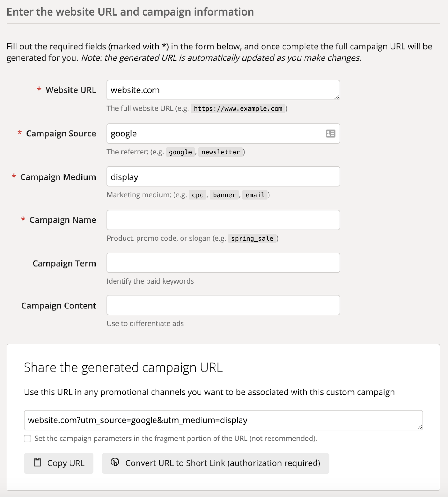Click the https://www.example.com example code
448x497 pixels.
click(238, 109)
